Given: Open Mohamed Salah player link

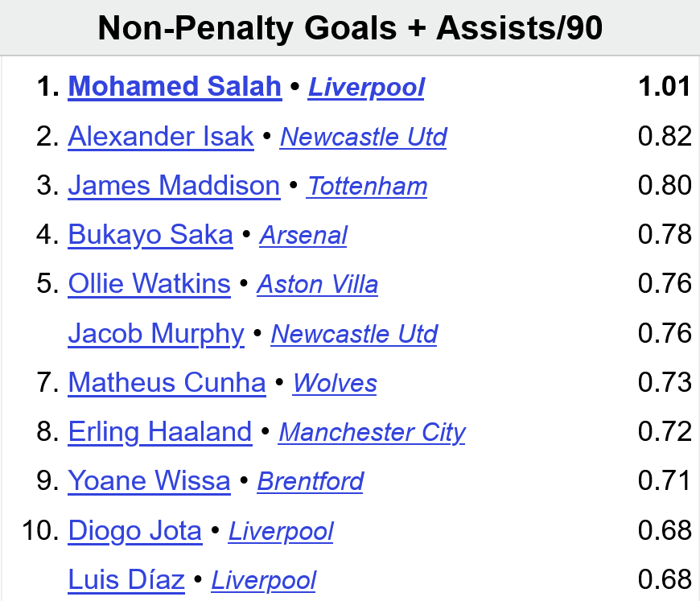Looking at the screenshot, I should pyautogui.click(x=175, y=87).
